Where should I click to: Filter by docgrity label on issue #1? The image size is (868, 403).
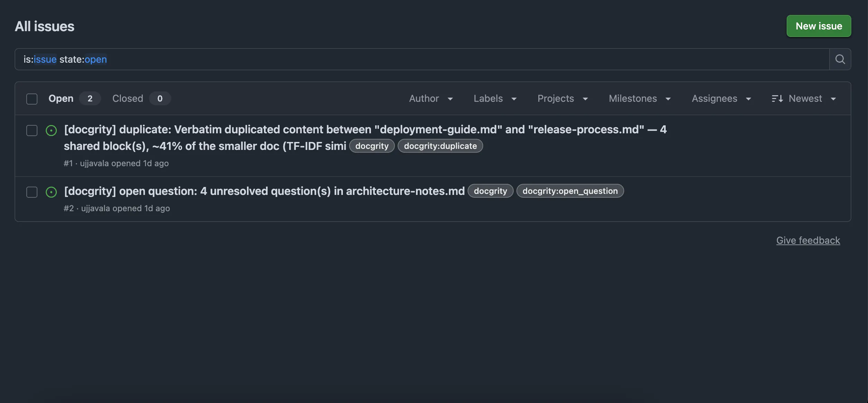coord(372,146)
